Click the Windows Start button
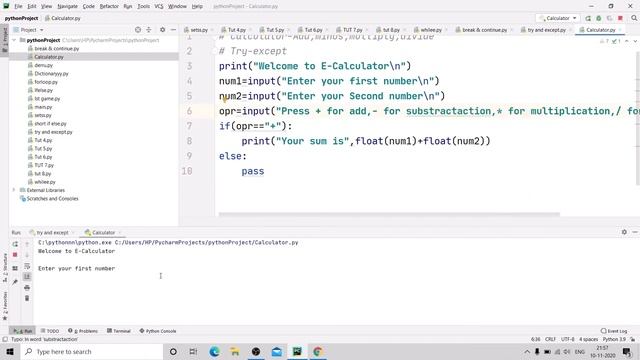The height and width of the screenshot is (360, 640). coord(10,351)
